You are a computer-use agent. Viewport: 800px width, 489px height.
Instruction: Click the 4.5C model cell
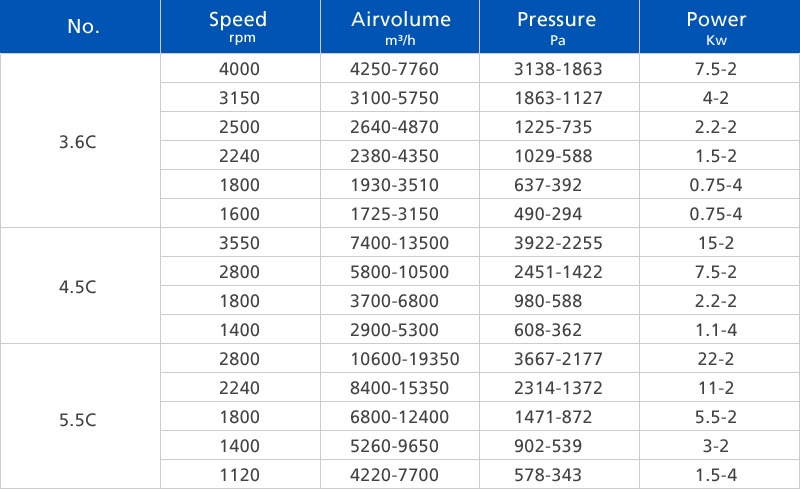pyautogui.click(x=80, y=286)
